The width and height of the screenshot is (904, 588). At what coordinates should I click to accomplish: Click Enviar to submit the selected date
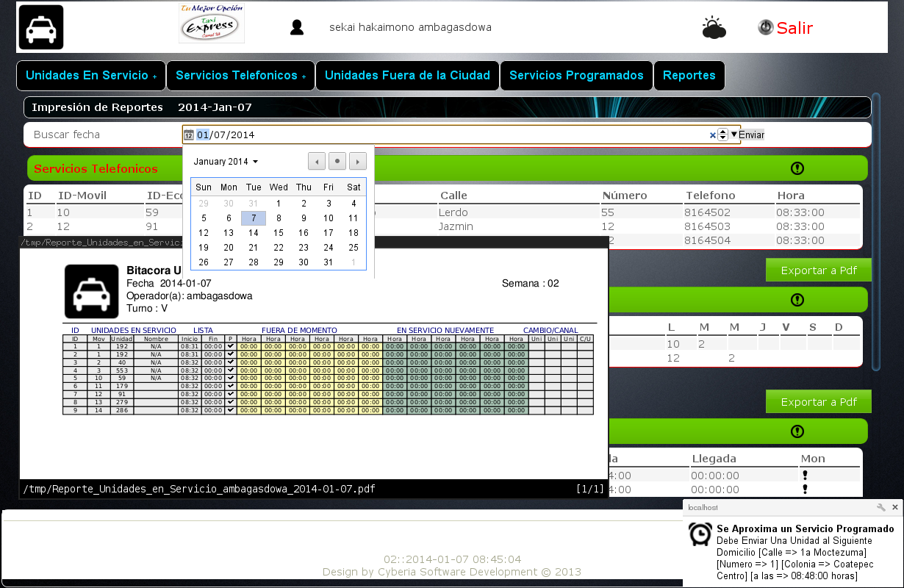click(x=750, y=135)
